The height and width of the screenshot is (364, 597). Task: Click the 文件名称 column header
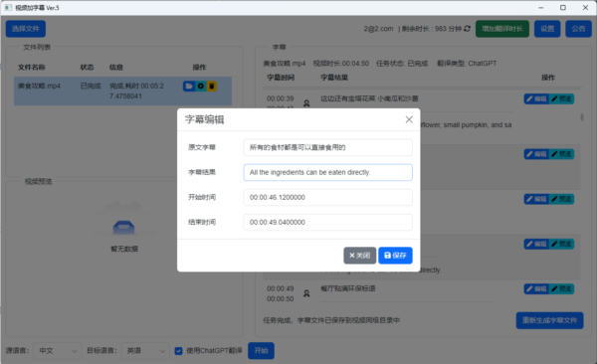click(x=32, y=68)
